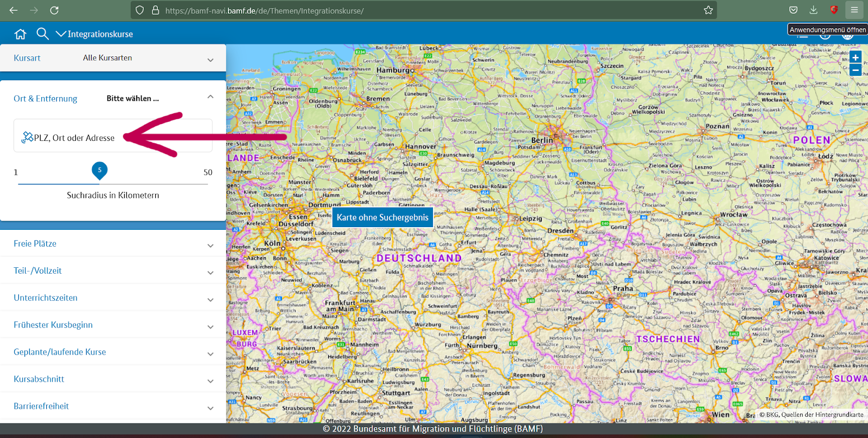Expand the Geplante/laufende Kurse filter
Image resolution: width=868 pixels, height=438 pixels.
[113, 352]
